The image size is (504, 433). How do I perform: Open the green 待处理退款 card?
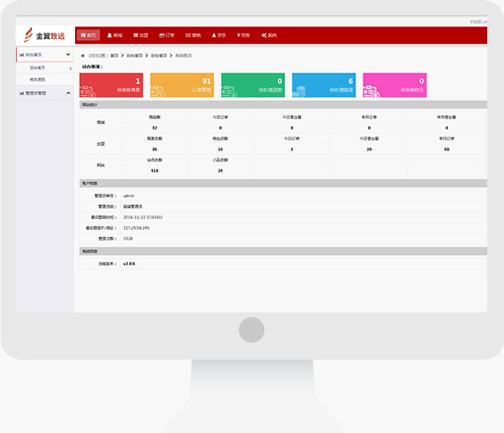252,85
